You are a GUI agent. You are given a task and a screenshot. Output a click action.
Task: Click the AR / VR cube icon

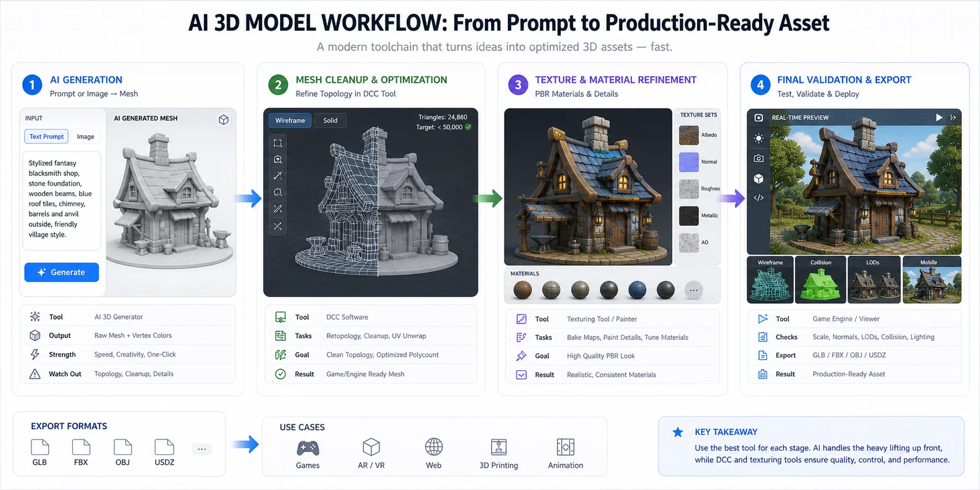(x=371, y=447)
